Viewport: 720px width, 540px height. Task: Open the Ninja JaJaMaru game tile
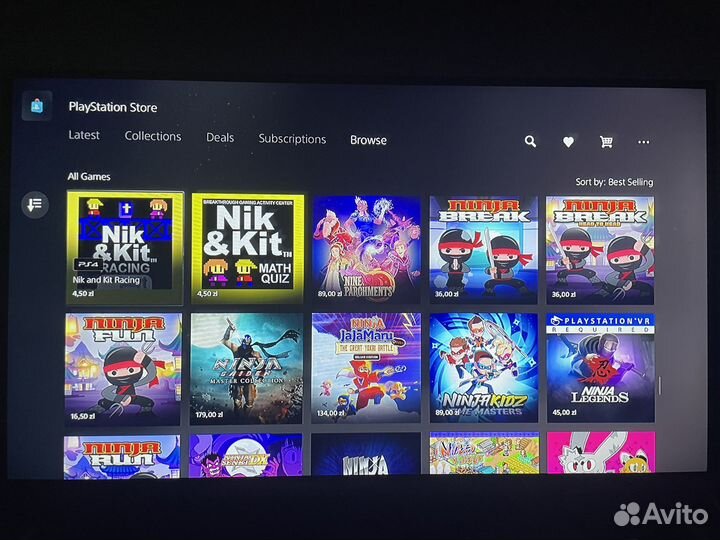click(x=366, y=368)
